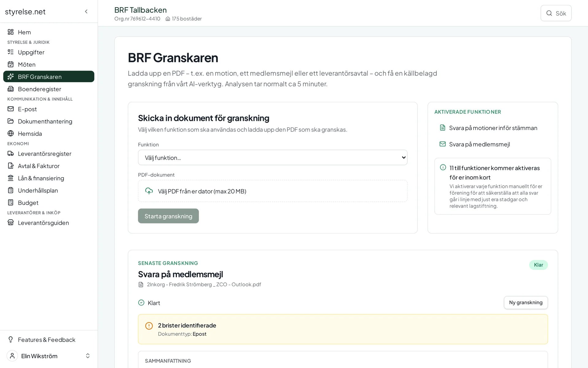Click the Lån & finansiering bank icon

11,178
